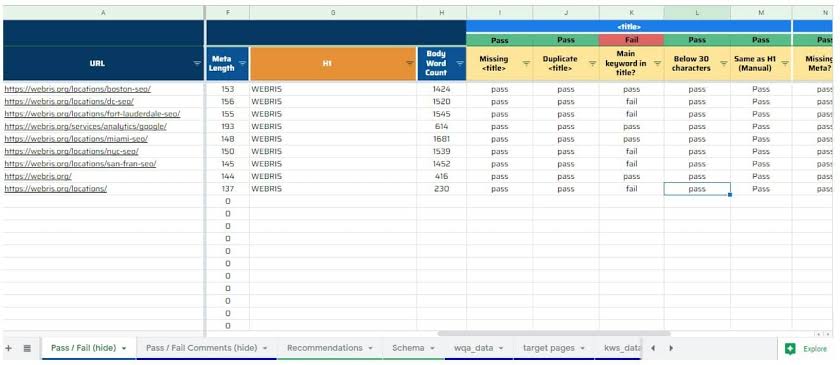Open wqa_data tab menu arrow
The height and width of the screenshot is (365, 840).
[x=501, y=348]
